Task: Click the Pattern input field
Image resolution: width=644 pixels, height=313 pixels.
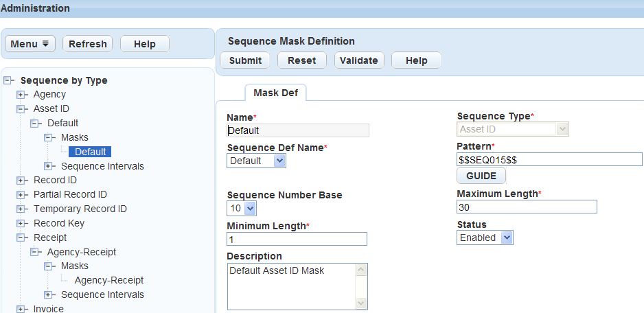Action: click(x=549, y=159)
